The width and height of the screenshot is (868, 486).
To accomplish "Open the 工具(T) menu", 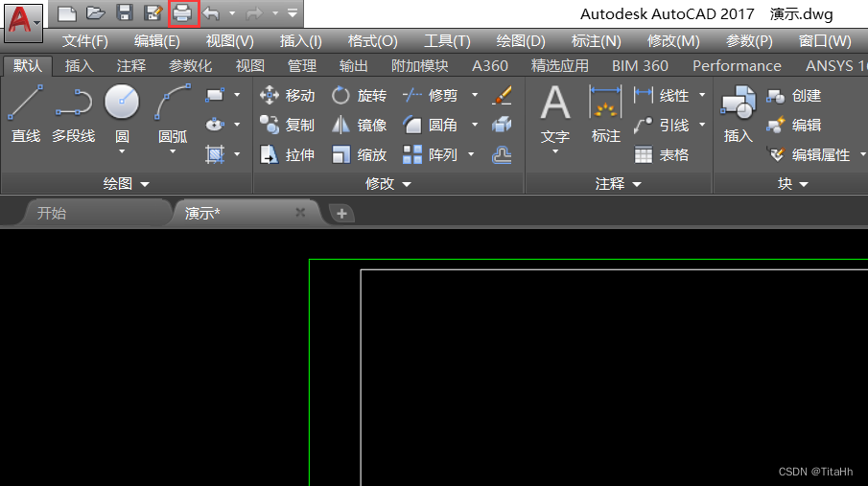I will (x=447, y=41).
